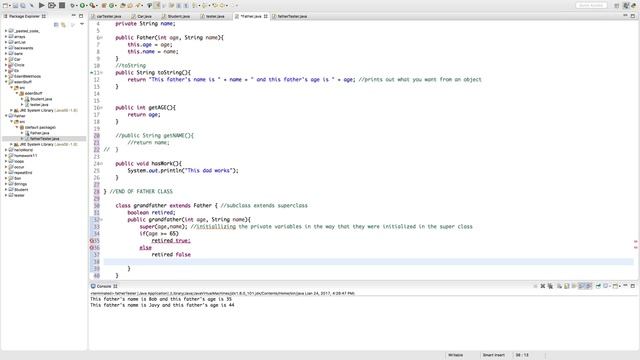The height and width of the screenshot is (360, 640).
Task: Toggle Word Wrap in Console toolbar
Action: click(x=573, y=286)
